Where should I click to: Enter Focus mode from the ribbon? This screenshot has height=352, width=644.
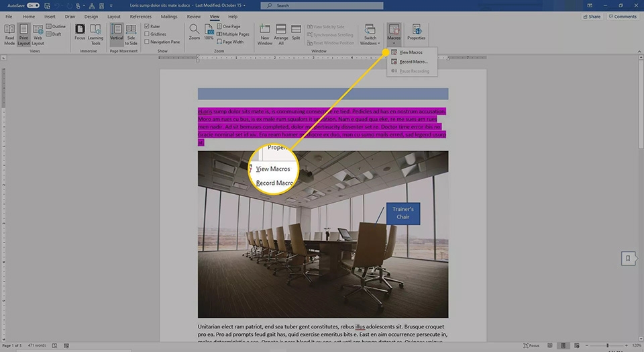pyautogui.click(x=80, y=32)
